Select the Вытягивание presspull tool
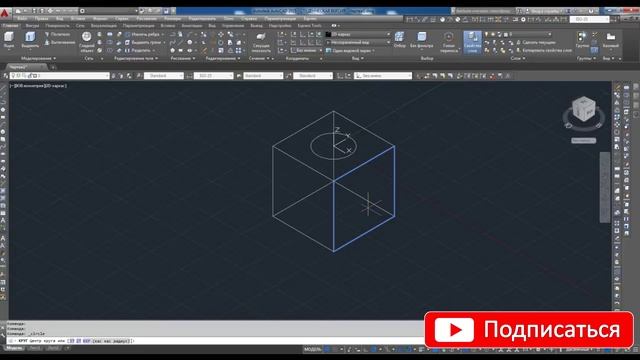This screenshot has height=360, width=640. point(60,42)
